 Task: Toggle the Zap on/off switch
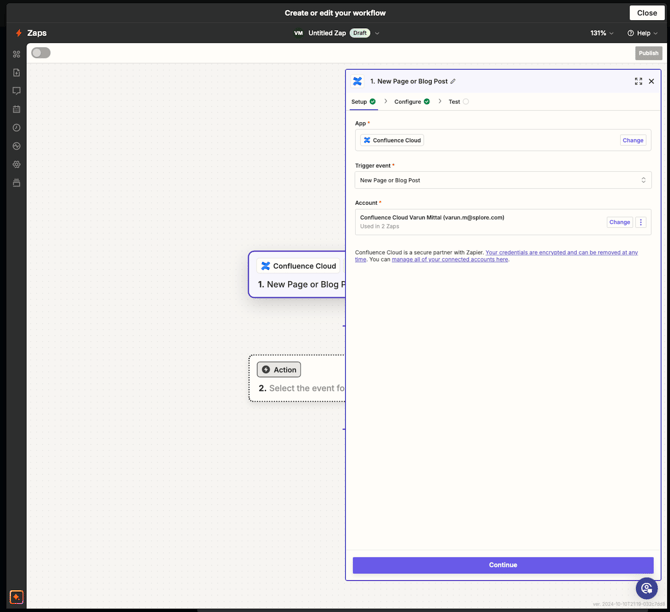(x=41, y=53)
